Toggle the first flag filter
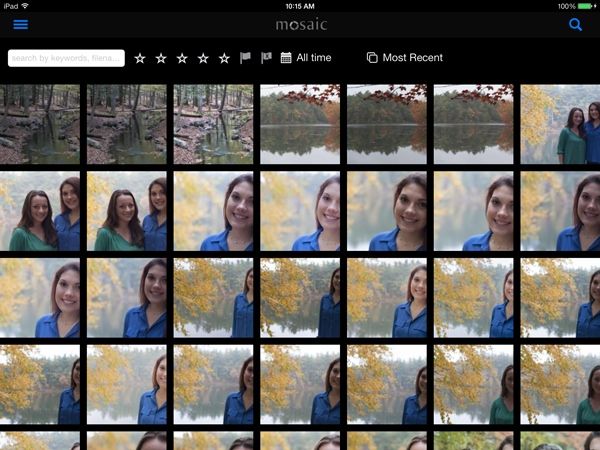600x450 pixels. coord(245,58)
